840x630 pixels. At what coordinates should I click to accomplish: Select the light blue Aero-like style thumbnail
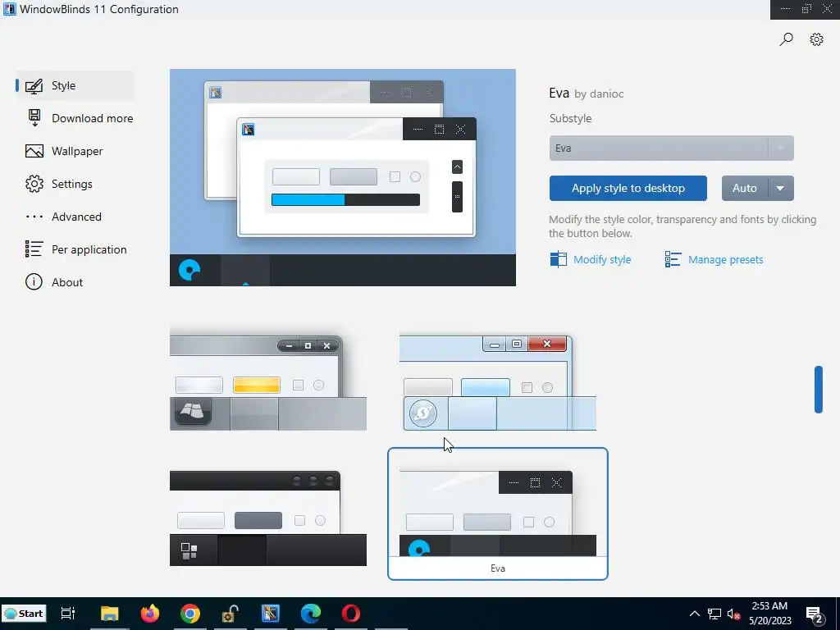pyautogui.click(x=498, y=381)
